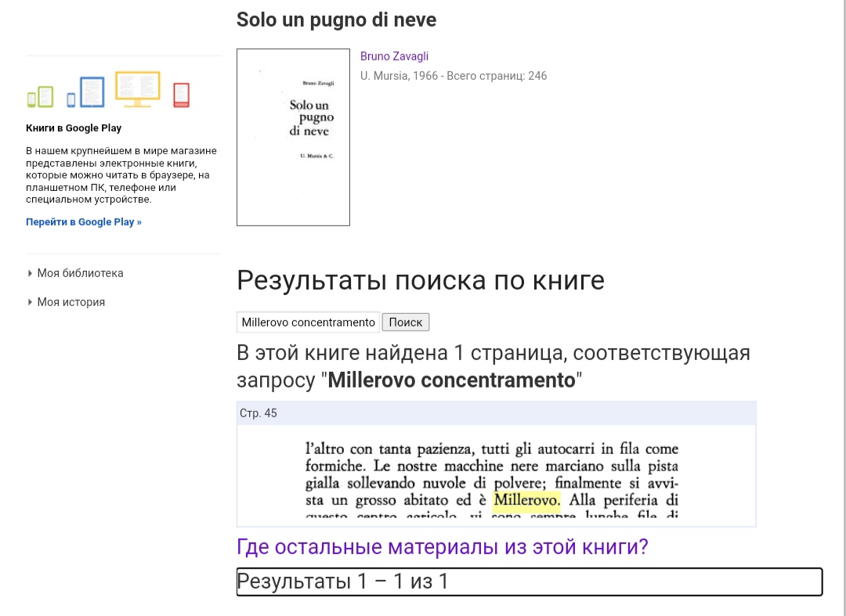Open the Стр. 45 result page link
Screen dimensions: 846x616
pyautogui.click(x=258, y=413)
